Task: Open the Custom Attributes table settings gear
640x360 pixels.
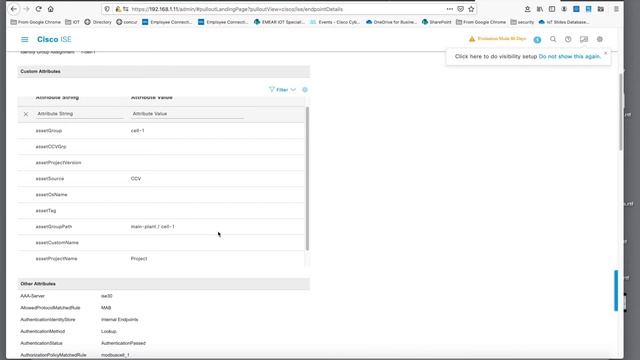Action: (305, 90)
